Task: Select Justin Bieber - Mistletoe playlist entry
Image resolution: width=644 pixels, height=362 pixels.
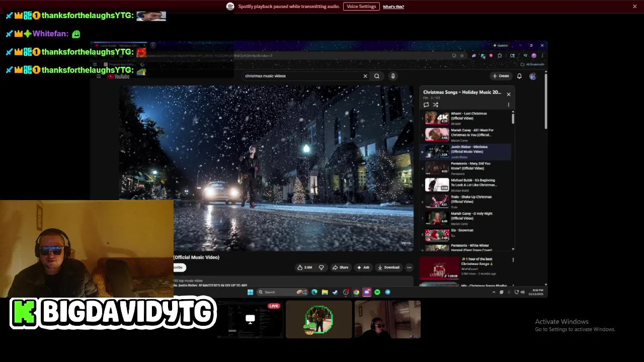Action: click(465, 151)
